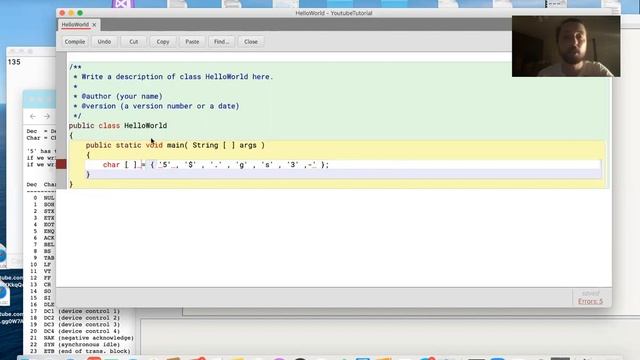
Task: Click 'void' in the main method signature
Action: pyautogui.click(x=154, y=145)
